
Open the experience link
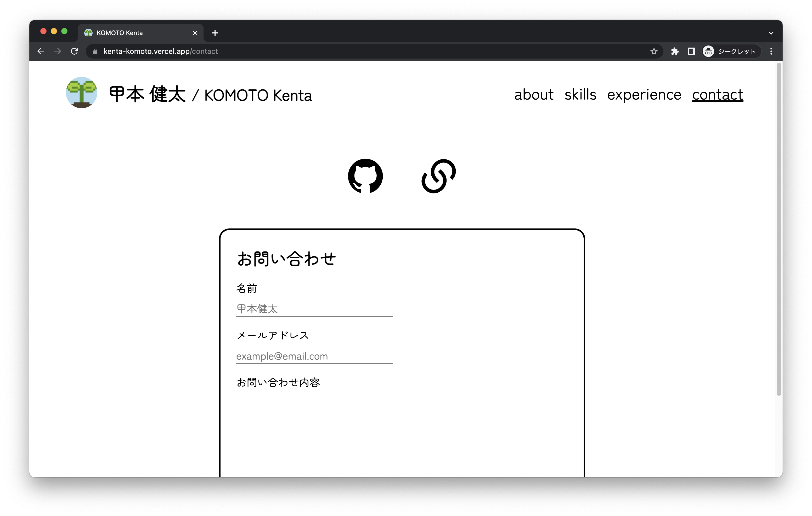pyautogui.click(x=644, y=95)
